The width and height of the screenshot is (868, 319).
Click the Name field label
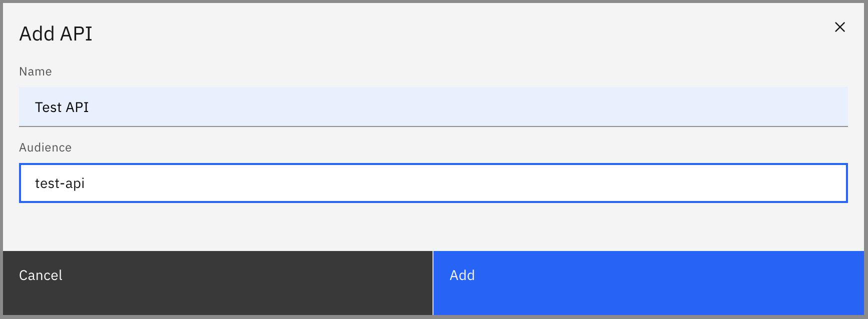(x=35, y=71)
